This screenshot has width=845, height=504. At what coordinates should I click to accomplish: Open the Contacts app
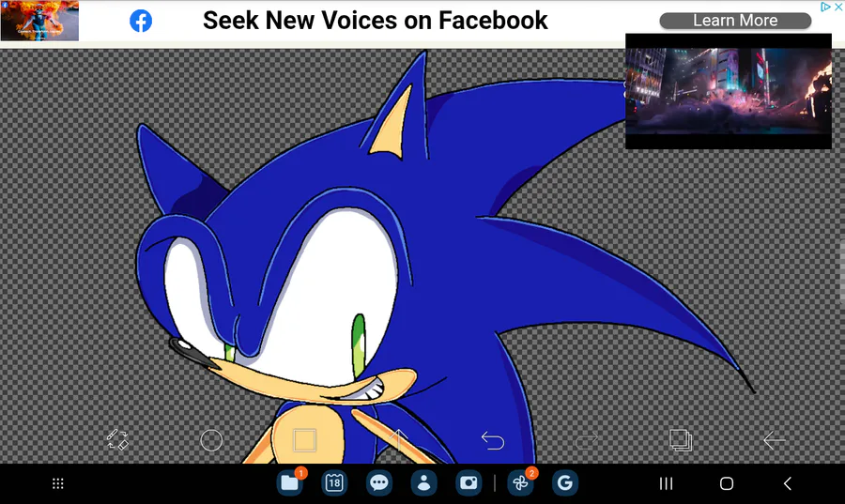[423, 483]
